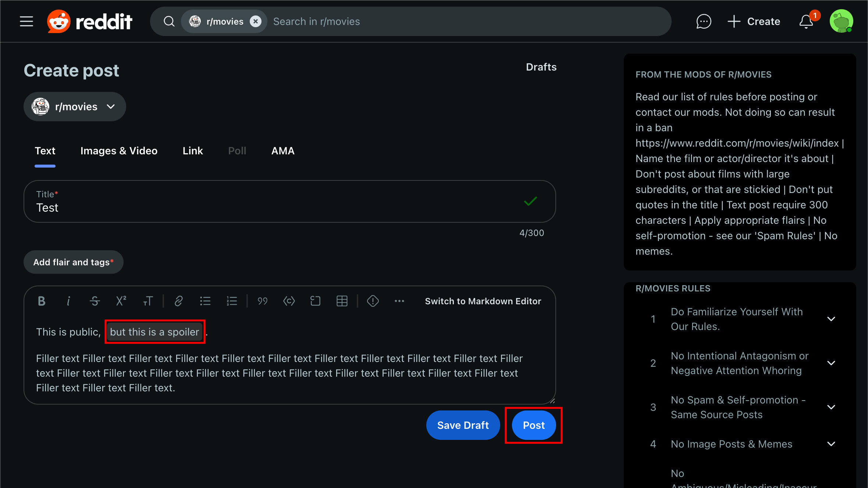Toggle strikethrough text formatting
The height and width of the screenshot is (488, 868).
click(95, 301)
